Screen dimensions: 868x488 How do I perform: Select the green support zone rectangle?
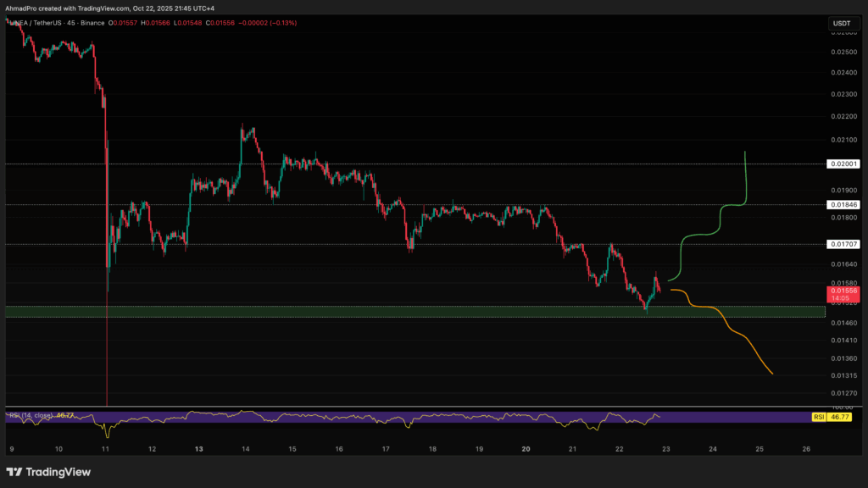tap(415, 312)
